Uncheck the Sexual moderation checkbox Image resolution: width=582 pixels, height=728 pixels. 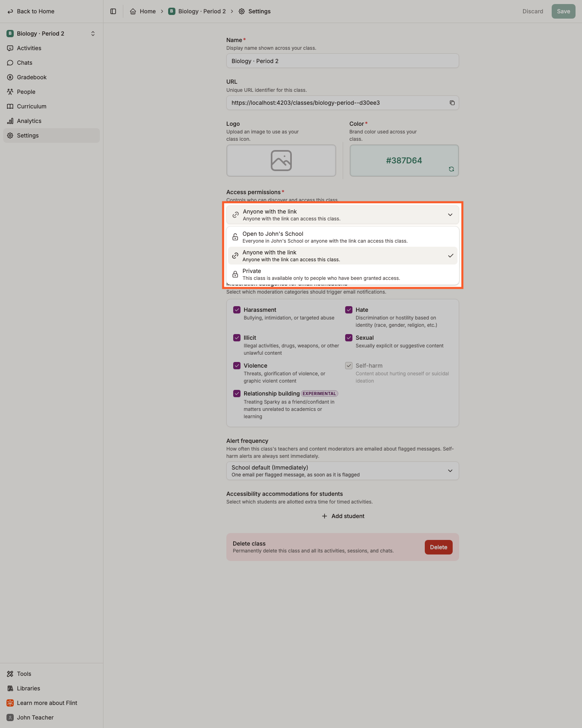tap(349, 338)
